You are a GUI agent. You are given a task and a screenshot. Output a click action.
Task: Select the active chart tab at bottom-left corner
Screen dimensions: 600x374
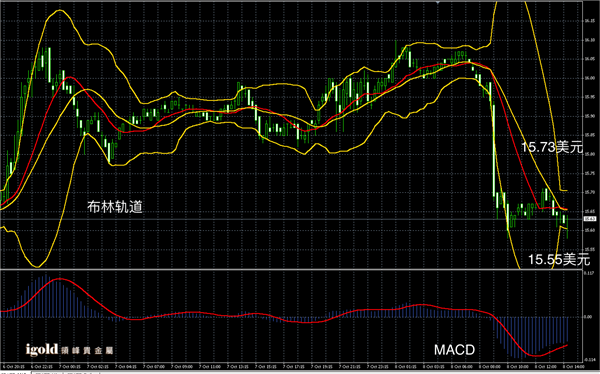15,372
